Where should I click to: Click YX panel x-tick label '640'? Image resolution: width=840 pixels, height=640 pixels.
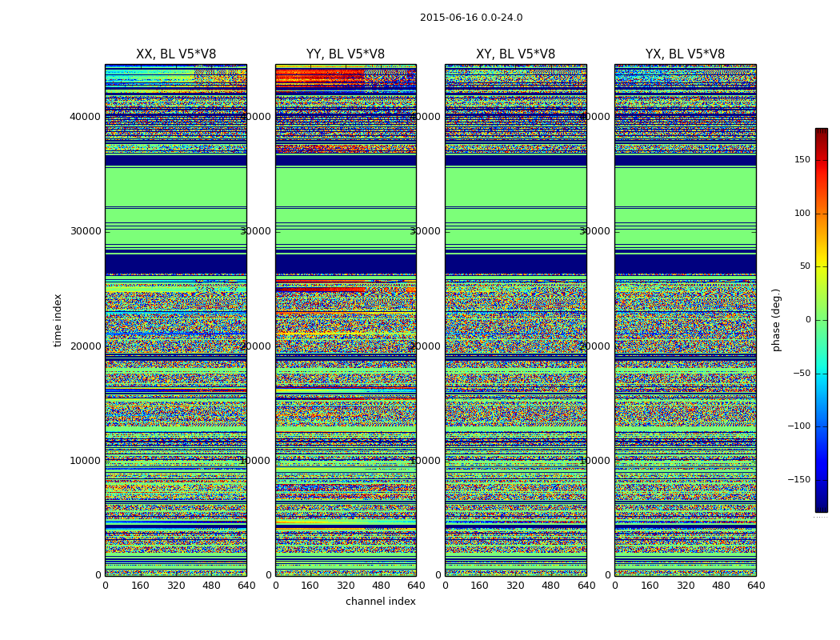[756, 586]
